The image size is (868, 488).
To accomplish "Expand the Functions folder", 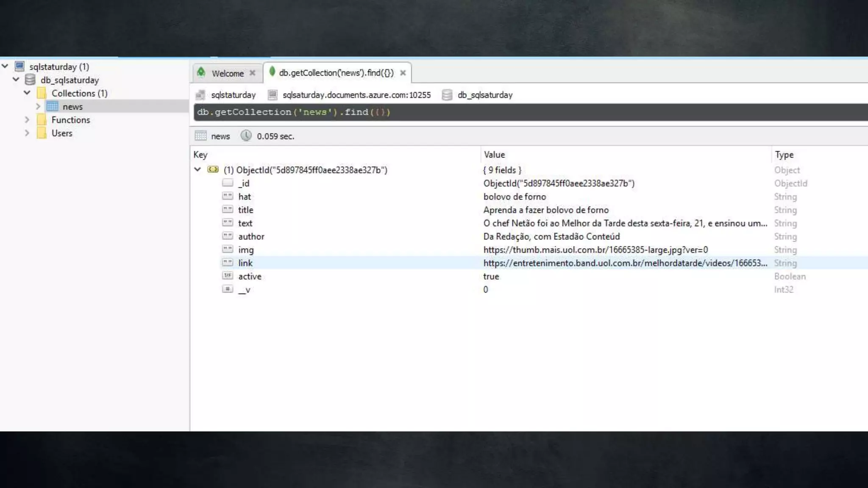I will pos(27,120).
